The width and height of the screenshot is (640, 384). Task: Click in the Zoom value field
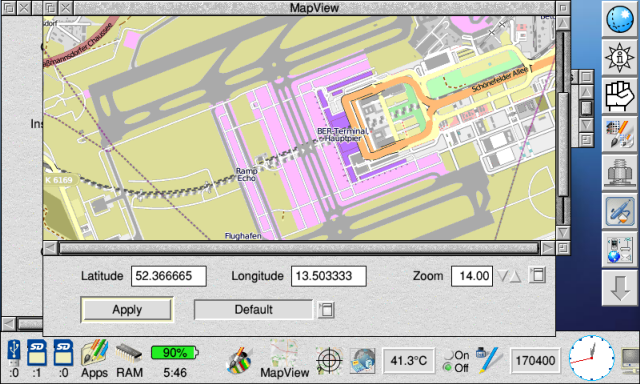472,276
